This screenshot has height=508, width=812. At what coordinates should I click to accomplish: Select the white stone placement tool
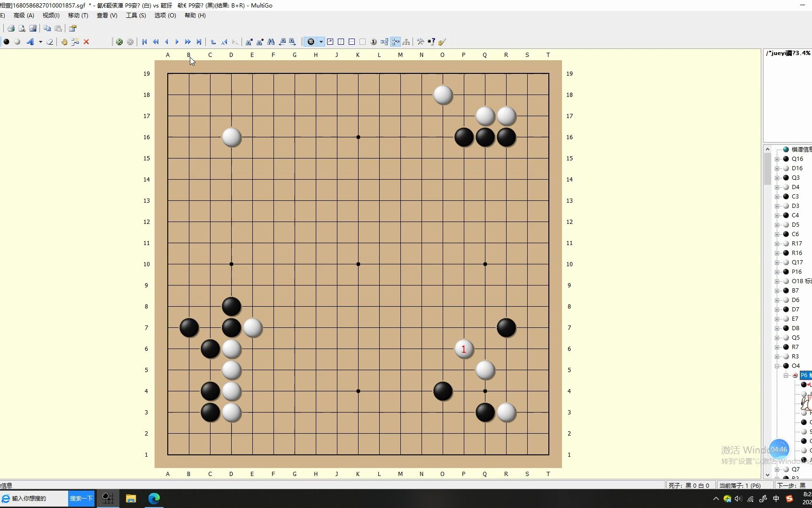(17, 42)
